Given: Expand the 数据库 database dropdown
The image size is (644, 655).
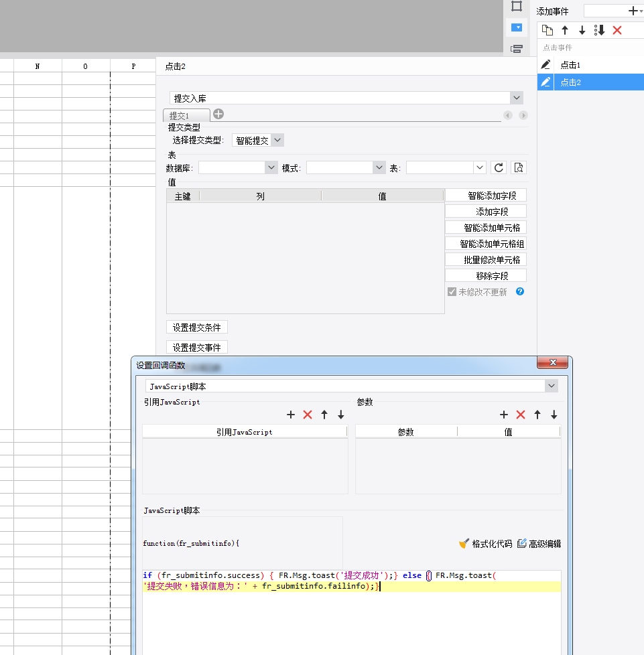Looking at the screenshot, I should pos(271,167).
